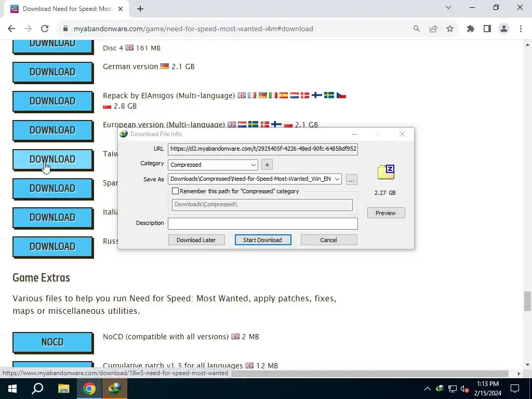Click Internet Download Manager taskbar icon
Viewport: 532px width, 399px height.
tap(115, 389)
